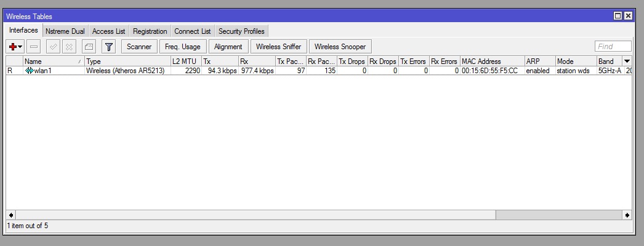Open the Scanner tool
The width and height of the screenshot is (644, 246).
point(139,47)
